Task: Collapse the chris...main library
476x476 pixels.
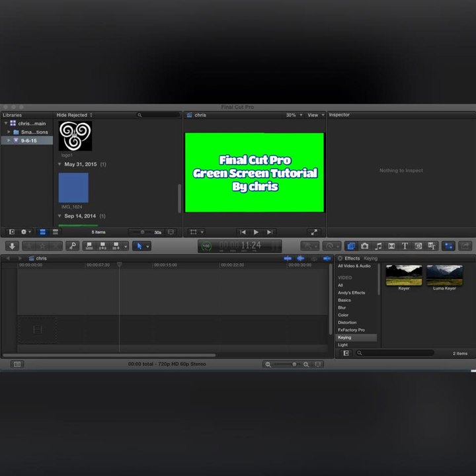Action: click(5, 123)
